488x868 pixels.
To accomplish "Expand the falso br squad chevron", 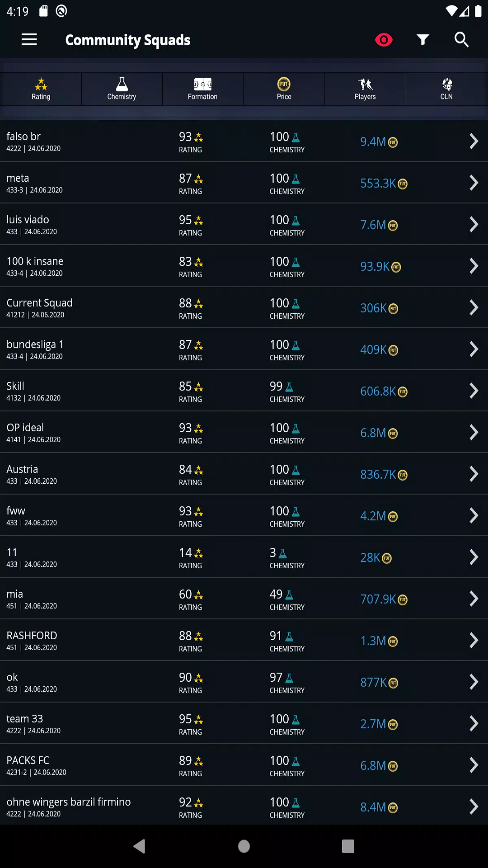I will click(474, 142).
